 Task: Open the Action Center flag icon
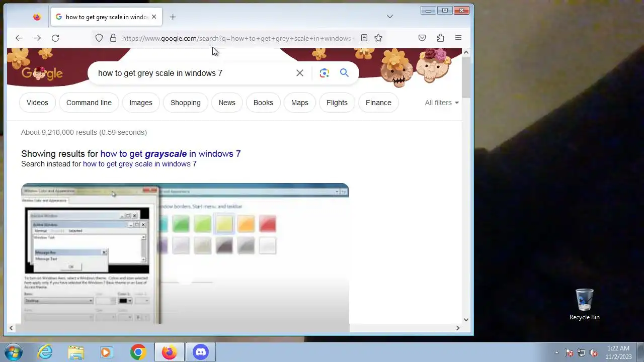point(569,352)
